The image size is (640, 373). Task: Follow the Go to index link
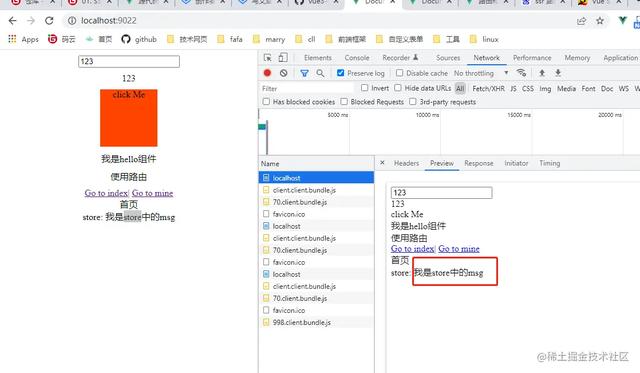106,193
